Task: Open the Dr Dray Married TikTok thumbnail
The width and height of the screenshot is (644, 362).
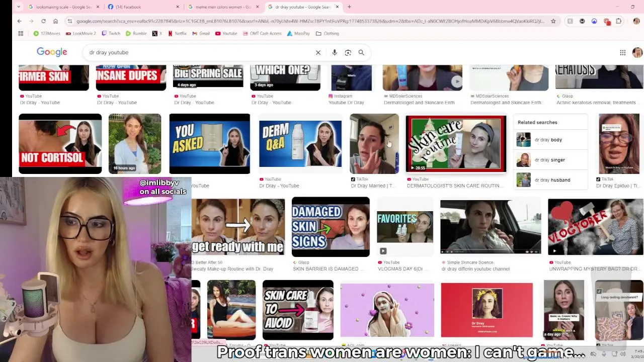Action: coord(374,144)
